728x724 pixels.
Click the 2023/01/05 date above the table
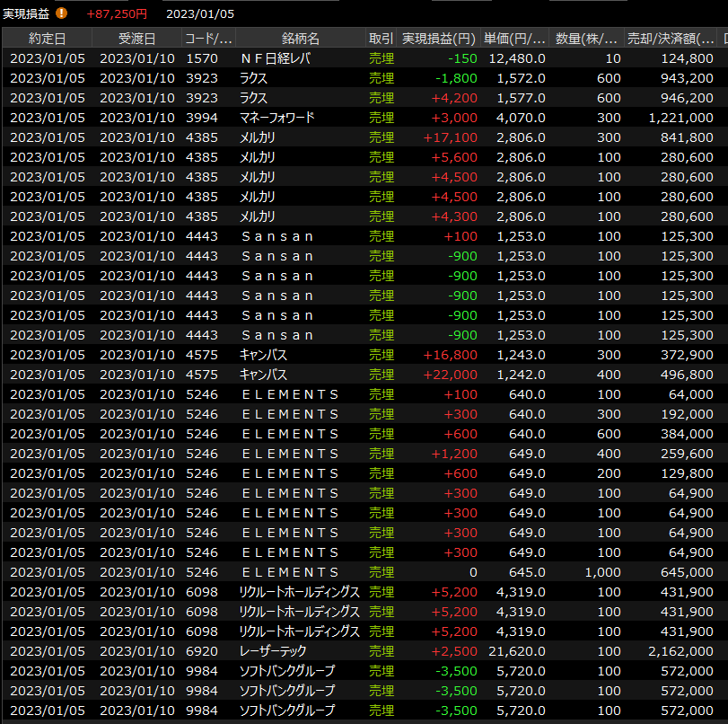tap(199, 13)
